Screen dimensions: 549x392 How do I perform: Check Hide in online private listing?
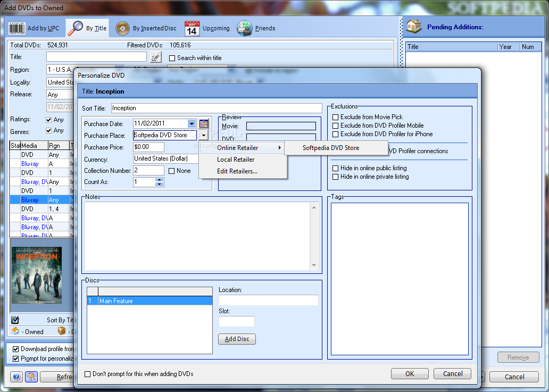336,177
